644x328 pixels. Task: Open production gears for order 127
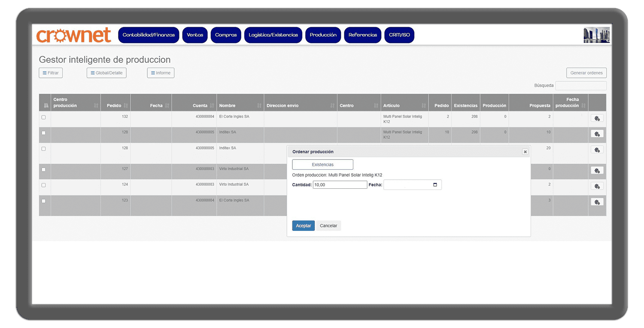point(597,171)
